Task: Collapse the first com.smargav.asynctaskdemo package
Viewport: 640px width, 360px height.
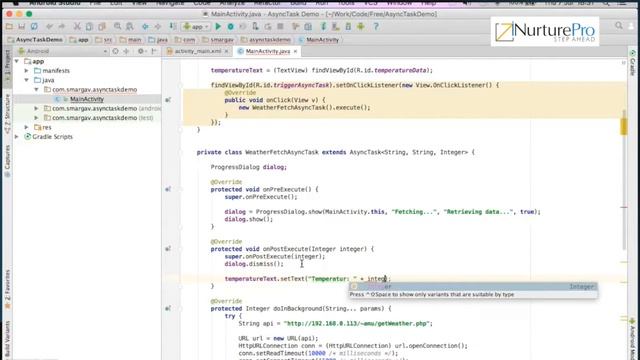Action: [x=36, y=89]
